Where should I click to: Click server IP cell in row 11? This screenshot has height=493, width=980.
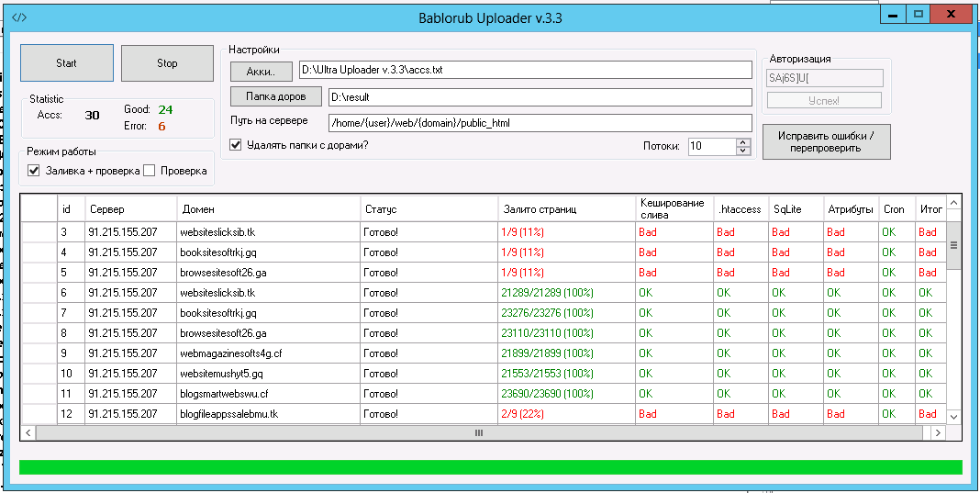pyautogui.click(x=130, y=394)
